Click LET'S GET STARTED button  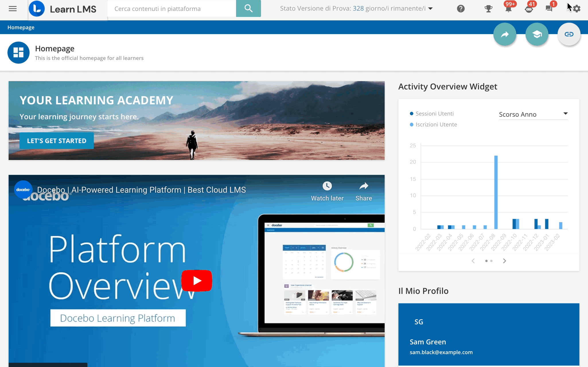(57, 141)
